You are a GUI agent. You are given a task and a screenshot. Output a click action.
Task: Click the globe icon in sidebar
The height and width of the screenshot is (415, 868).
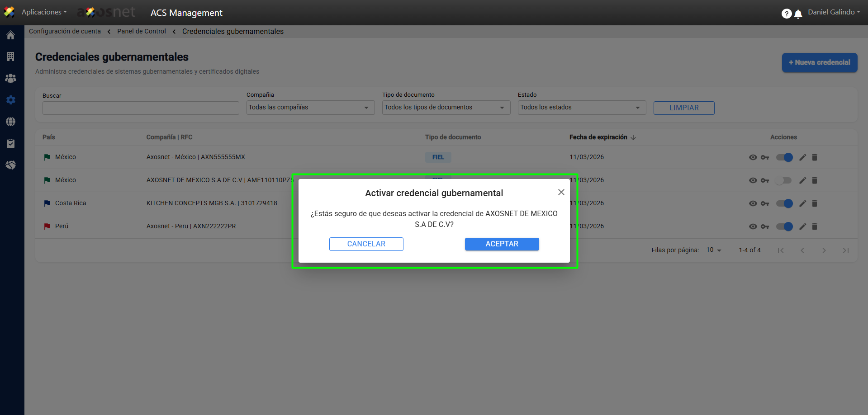point(11,122)
